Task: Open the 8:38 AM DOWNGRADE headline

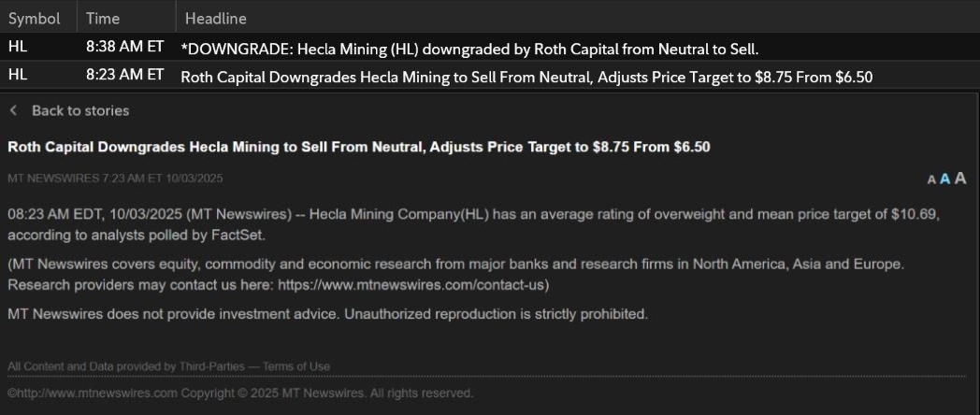Action: coord(468,47)
